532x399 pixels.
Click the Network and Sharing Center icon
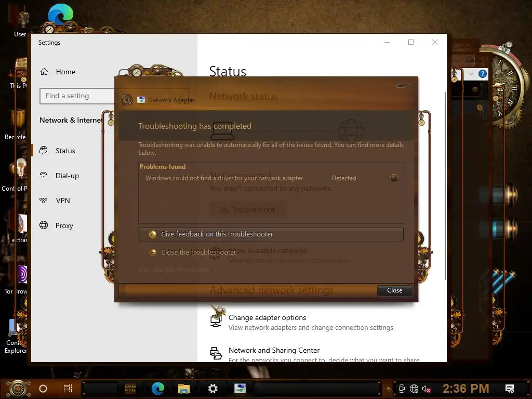click(216, 353)
